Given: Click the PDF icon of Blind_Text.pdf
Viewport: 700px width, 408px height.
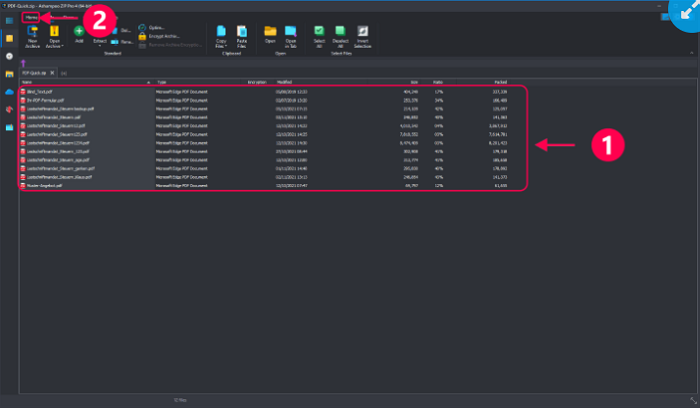Looking at the screenshot, I should tap(23, 92).
